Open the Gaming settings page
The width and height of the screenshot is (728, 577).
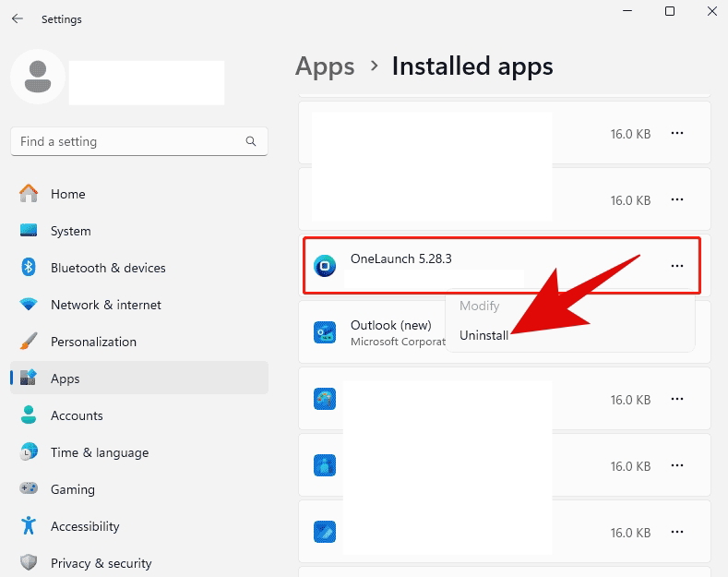tap(139, 489)
